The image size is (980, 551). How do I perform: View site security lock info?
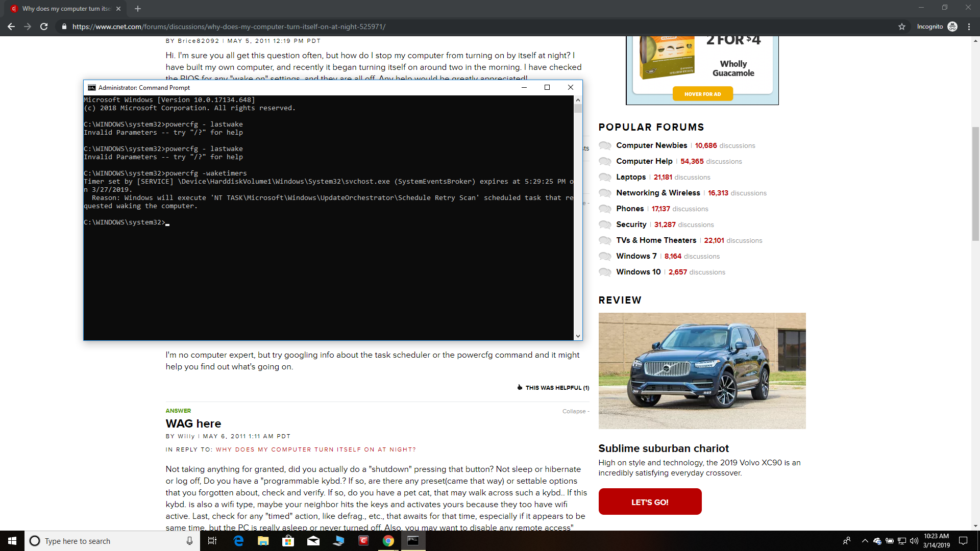click(64, 27)
